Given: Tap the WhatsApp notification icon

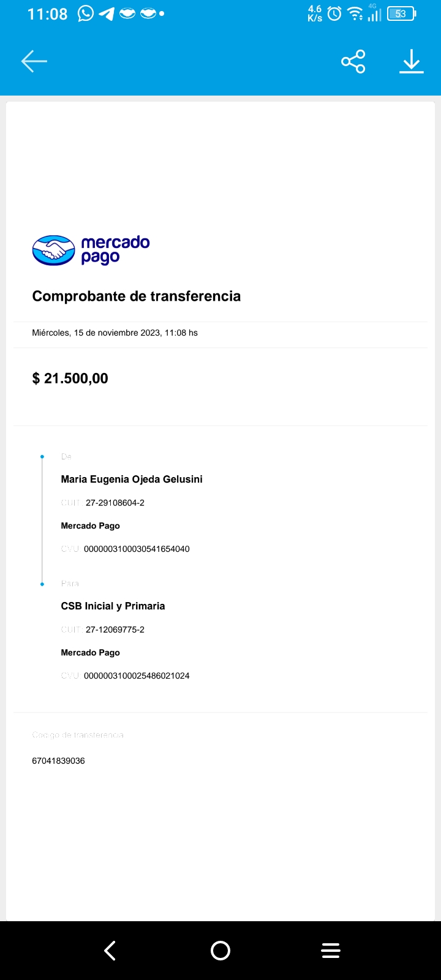Looking at the screenshot, I should [x=86, y=13].
